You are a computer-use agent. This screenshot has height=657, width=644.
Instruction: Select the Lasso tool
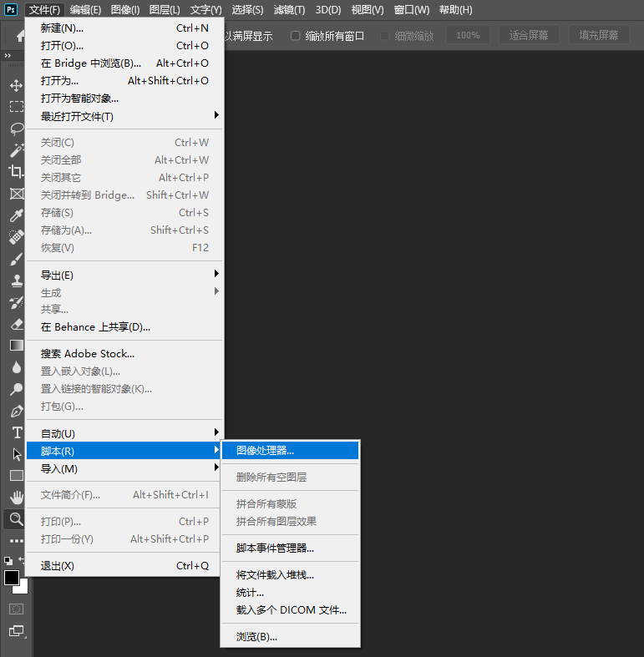pos(16,129)
